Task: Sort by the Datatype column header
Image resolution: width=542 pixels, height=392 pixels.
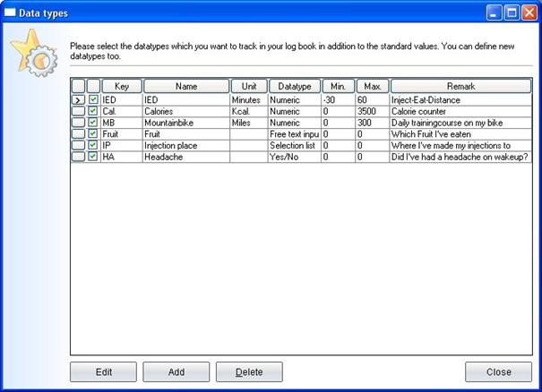Action: [294, 87]
